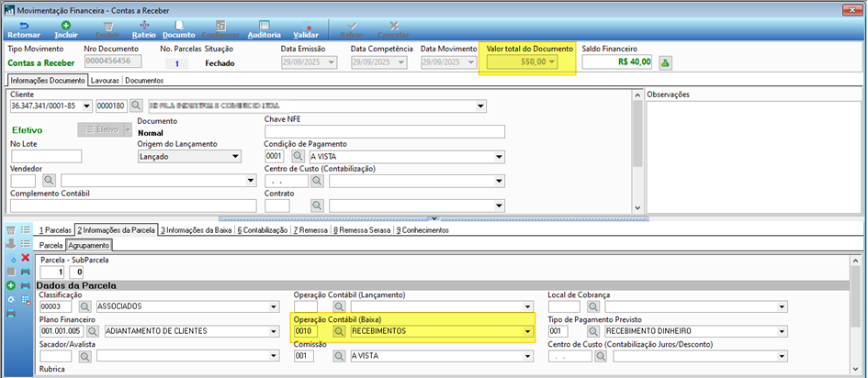Click the Validar toolbar icon
The image size is (868, 378).
[x=306, y=26]
